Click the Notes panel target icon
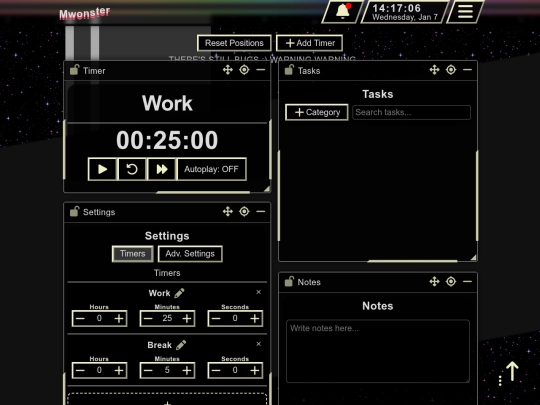This screenshot has width=540, height=405. click(451, 282)
